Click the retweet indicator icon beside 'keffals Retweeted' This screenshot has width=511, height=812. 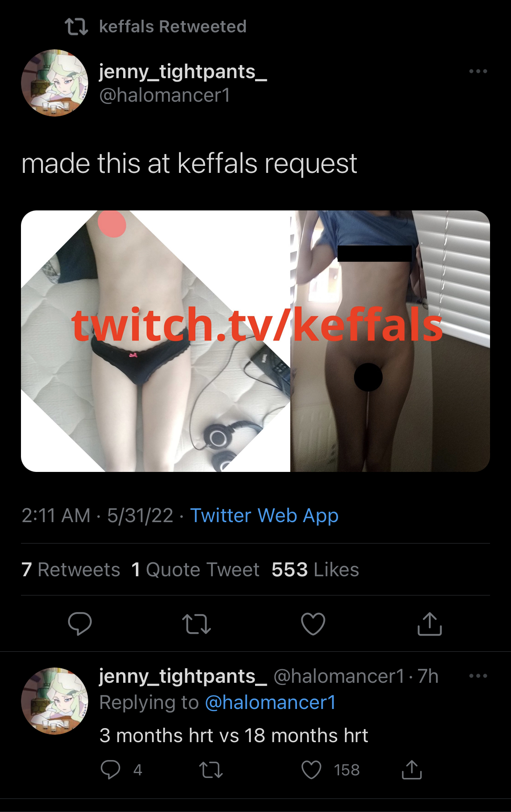(x=76, y=27)
